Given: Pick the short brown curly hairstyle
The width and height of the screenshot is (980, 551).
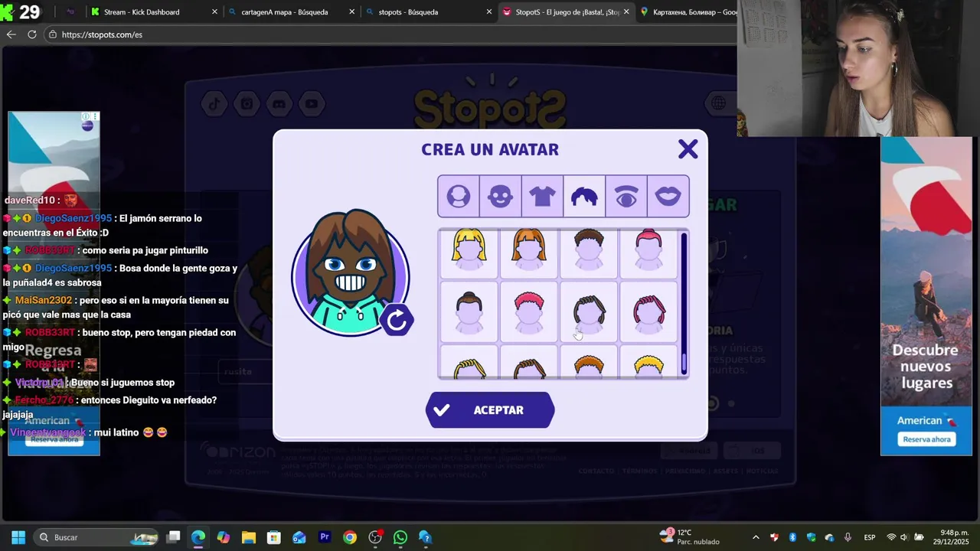Looking at the screenshot, I should click(x=589, y=251).
